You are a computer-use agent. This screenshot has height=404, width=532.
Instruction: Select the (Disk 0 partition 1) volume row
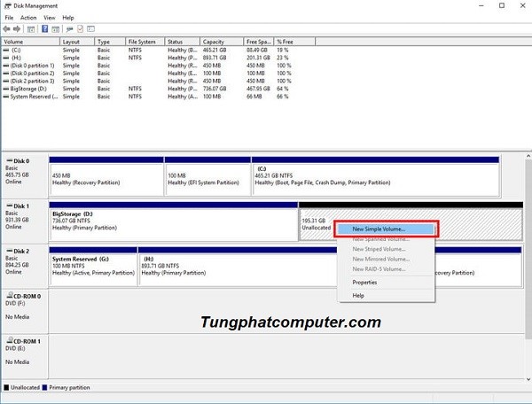pos(159,66)
